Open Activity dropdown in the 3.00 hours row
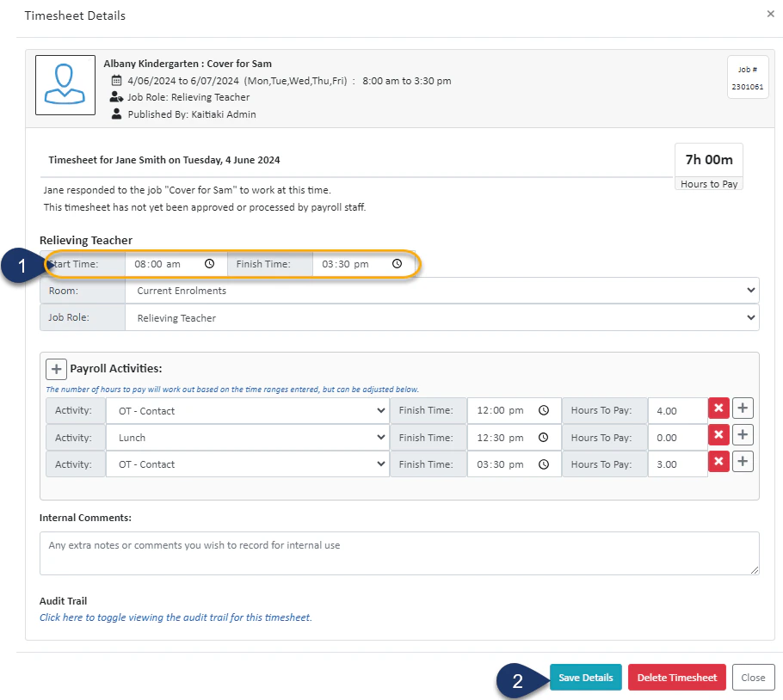The height and width of the screenshot is (700, 783). click(248, 464)
